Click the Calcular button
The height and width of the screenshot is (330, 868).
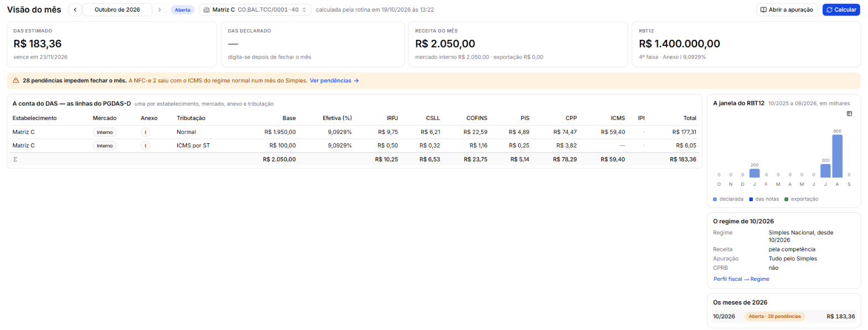pyautogui.click(x=841, y=10)
